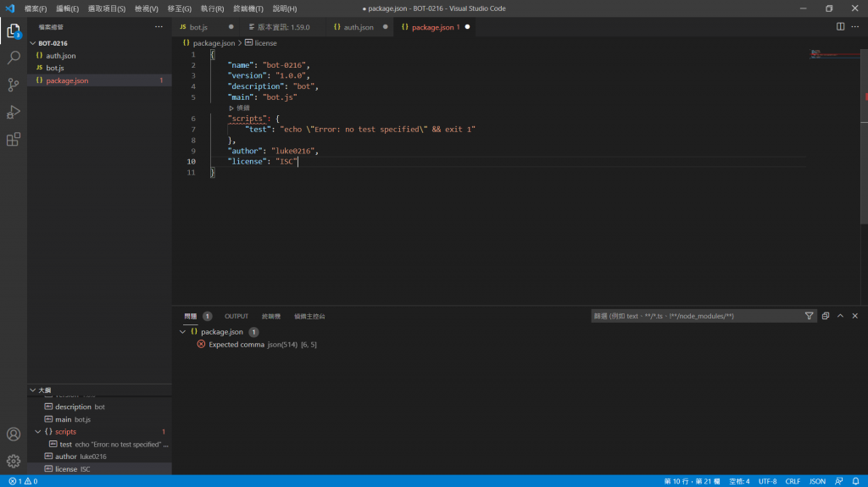Open Run and Debug view icon
The height and width of the screenshot is (487, 868).
[x=14, y=112]
